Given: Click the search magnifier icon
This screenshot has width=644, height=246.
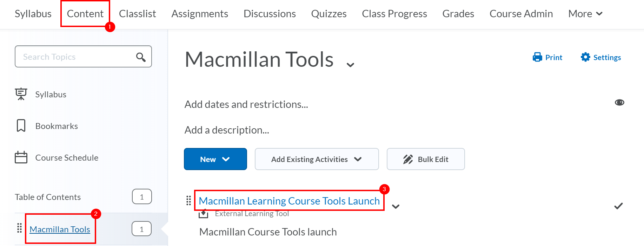Looking at the screenshot, I should pos(141,57).
